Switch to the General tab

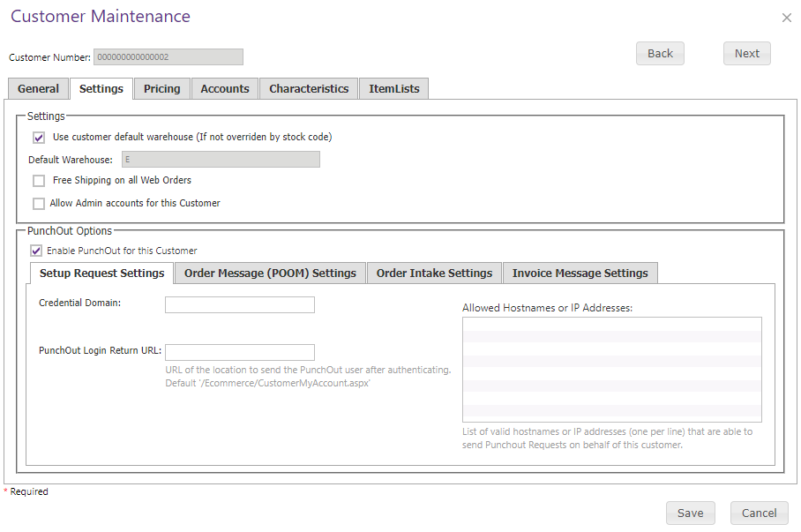[x=38, y=89]
